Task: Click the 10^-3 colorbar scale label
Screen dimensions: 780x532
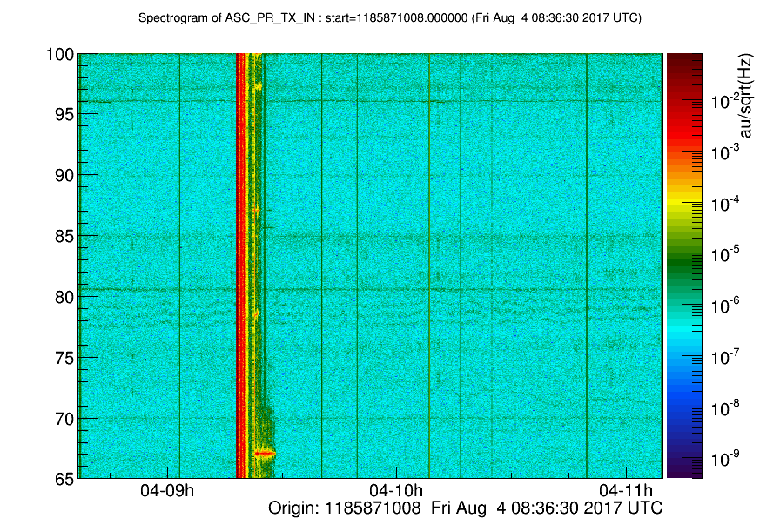Action: click(725, 152)
